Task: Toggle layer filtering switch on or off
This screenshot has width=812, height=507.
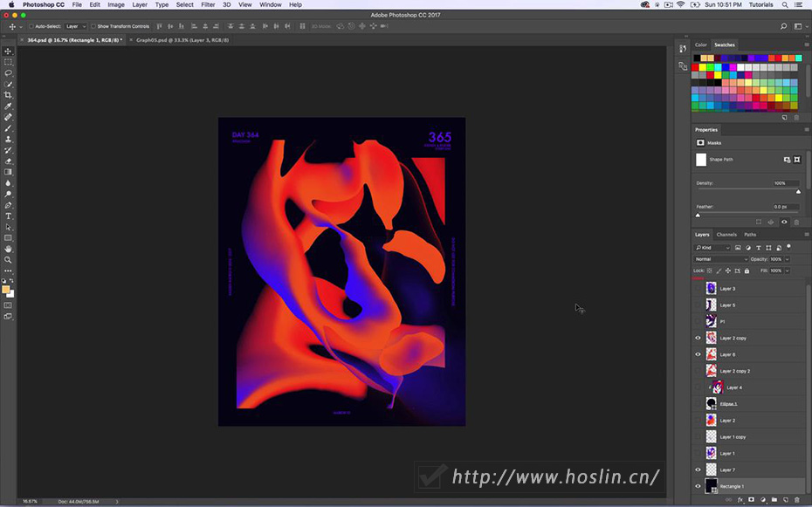Action: pos(788,247)
